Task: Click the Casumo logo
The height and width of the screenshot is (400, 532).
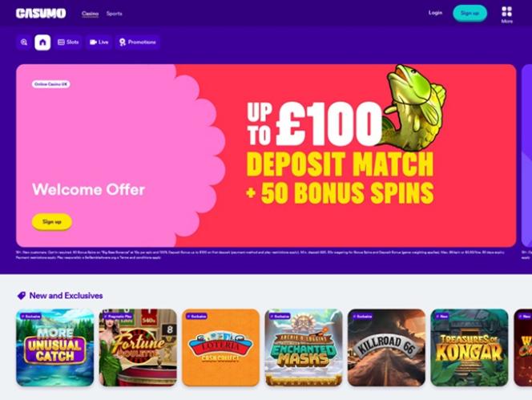Action: click(41, 14)
